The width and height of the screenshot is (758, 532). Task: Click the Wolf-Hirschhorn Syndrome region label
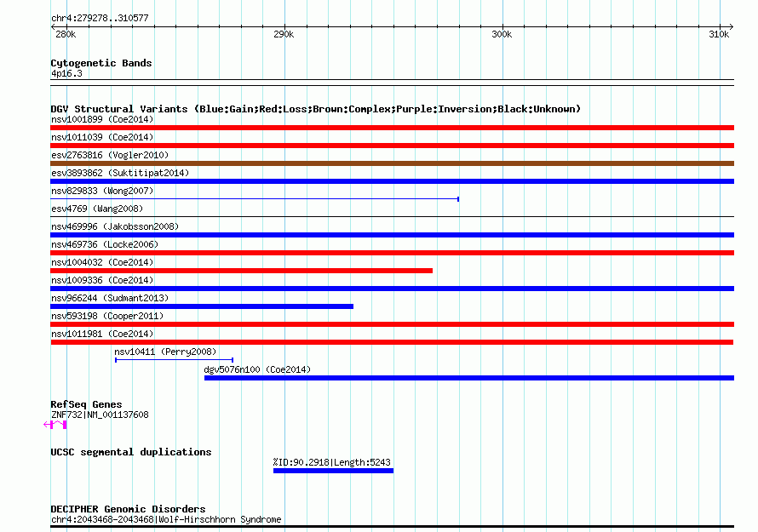pos(166,519)
